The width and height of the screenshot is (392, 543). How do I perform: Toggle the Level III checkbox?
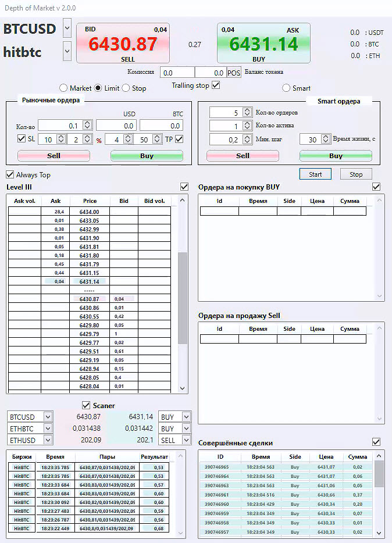[x=184, y=187]
